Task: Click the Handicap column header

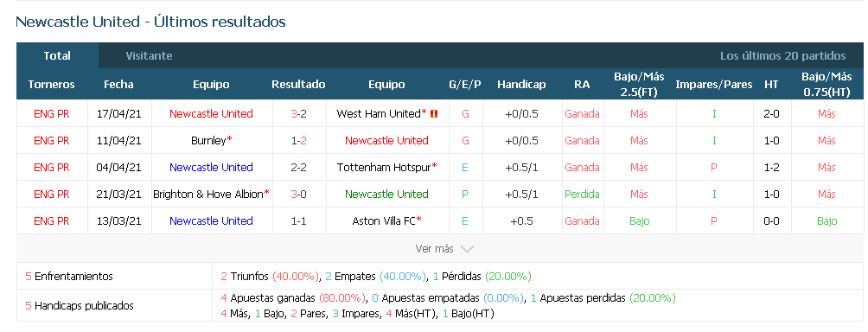Action: click(x=521, y=85)
